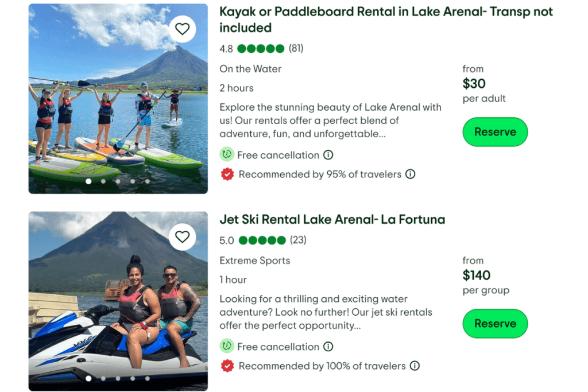
Task: View the 81 reviews of kayak rental
Action: pyautogui.click(x=296, y=48)
